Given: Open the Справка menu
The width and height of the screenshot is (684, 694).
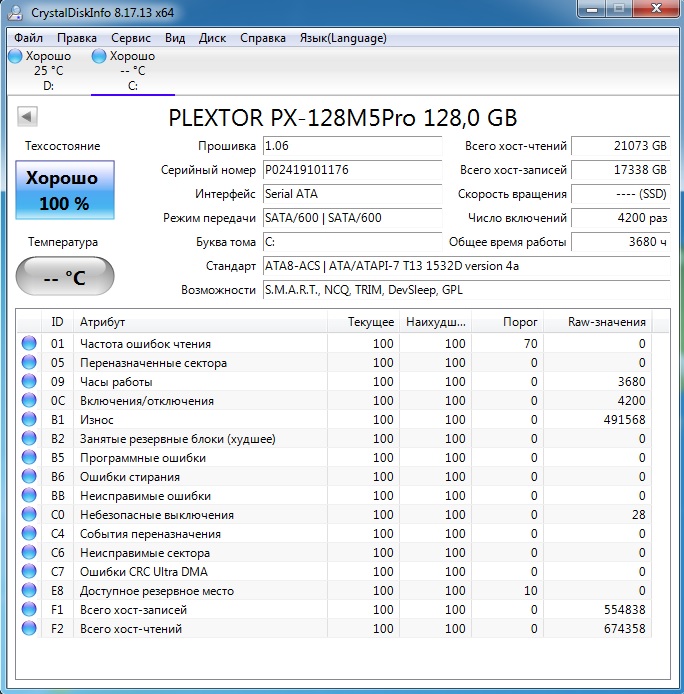Looking at the screenshot, I should [x=263, y=38].
